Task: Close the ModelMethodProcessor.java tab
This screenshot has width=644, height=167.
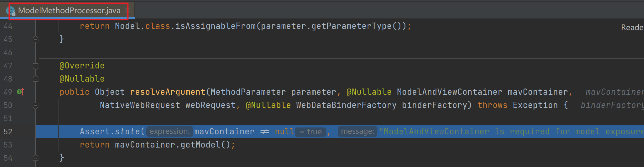Action: coord(127,10)
